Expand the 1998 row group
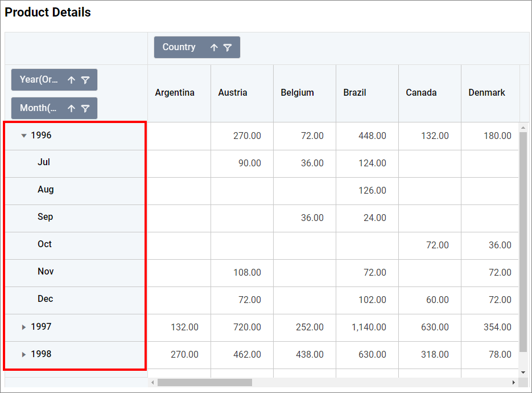This screenshot has height=393, width=532. 23,354
